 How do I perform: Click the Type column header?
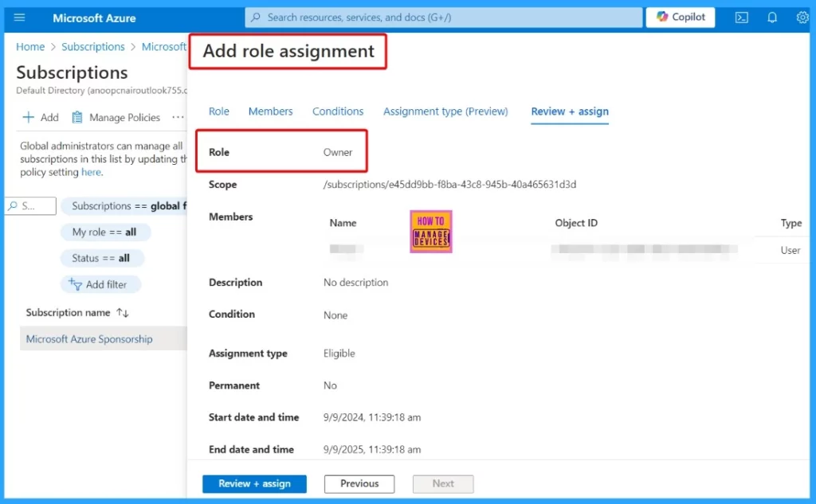tap(791, 223)
